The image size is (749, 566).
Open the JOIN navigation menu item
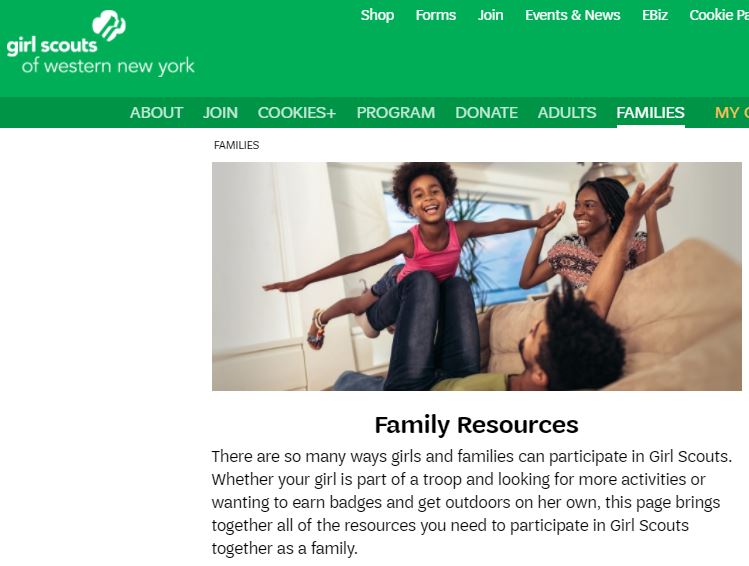(220, 113)
